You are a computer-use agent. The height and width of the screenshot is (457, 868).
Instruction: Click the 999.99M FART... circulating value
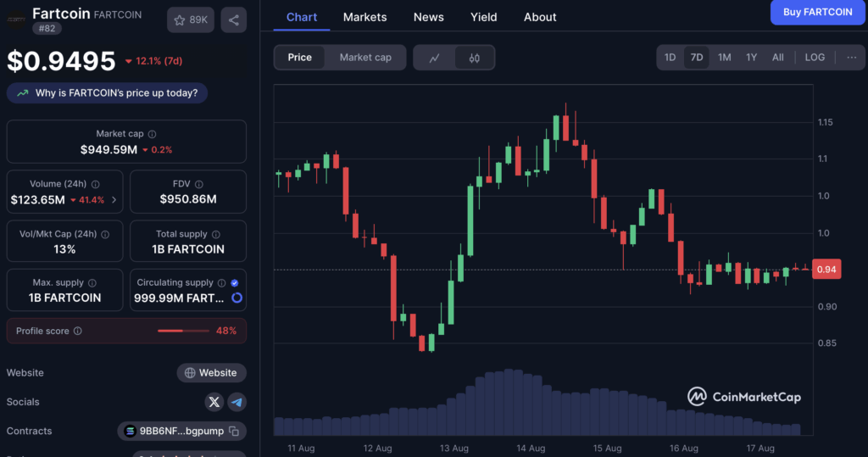tap(179, 298)
